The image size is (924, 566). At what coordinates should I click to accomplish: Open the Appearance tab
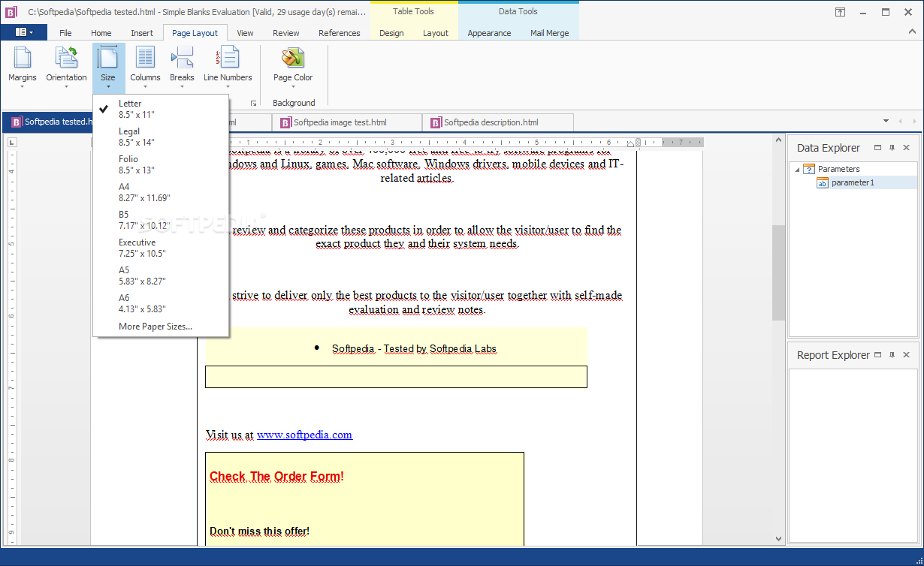tap(489, 33)
